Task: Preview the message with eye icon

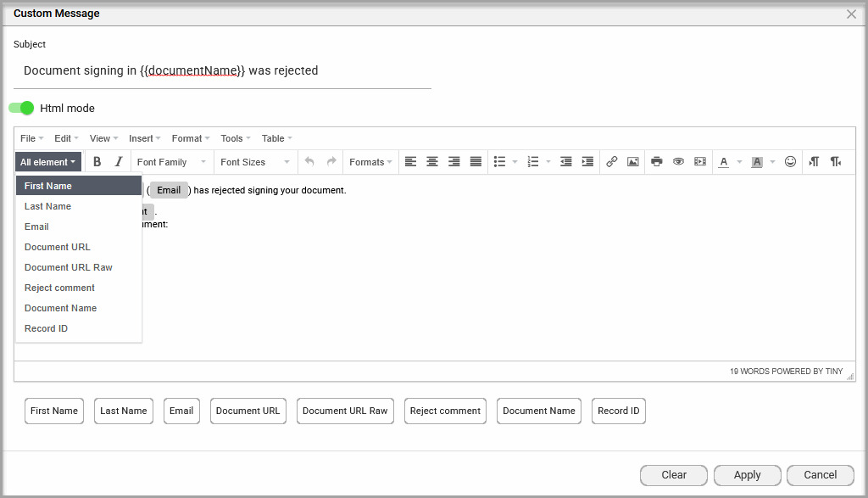Action: pyautogui.click(x=678, y=162)
